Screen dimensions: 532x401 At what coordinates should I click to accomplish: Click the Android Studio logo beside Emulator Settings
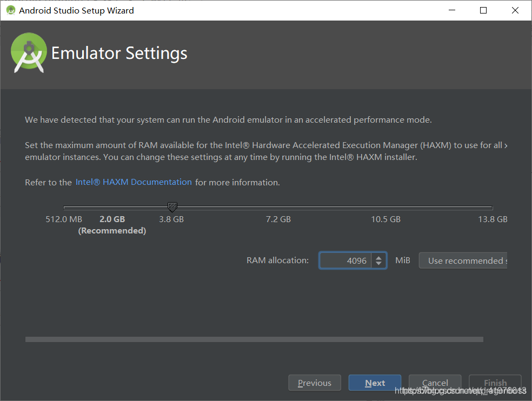tap(29, 52)
